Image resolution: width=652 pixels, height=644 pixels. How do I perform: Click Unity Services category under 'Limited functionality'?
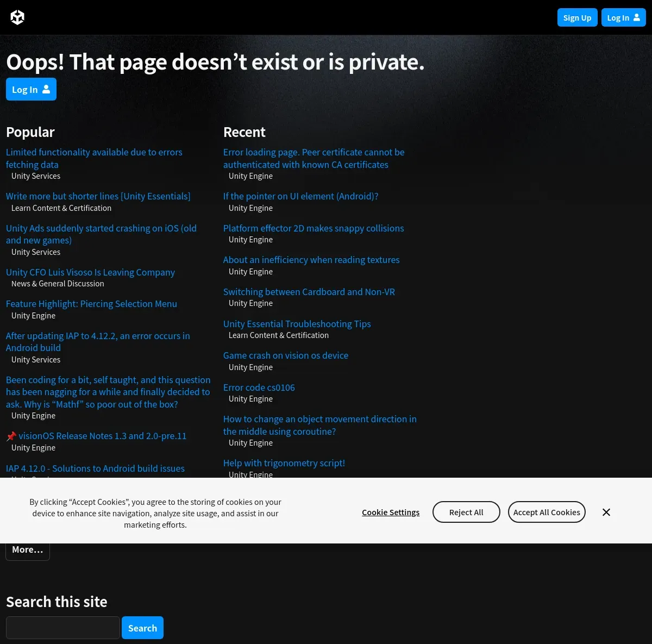click(x=36, y=176)
